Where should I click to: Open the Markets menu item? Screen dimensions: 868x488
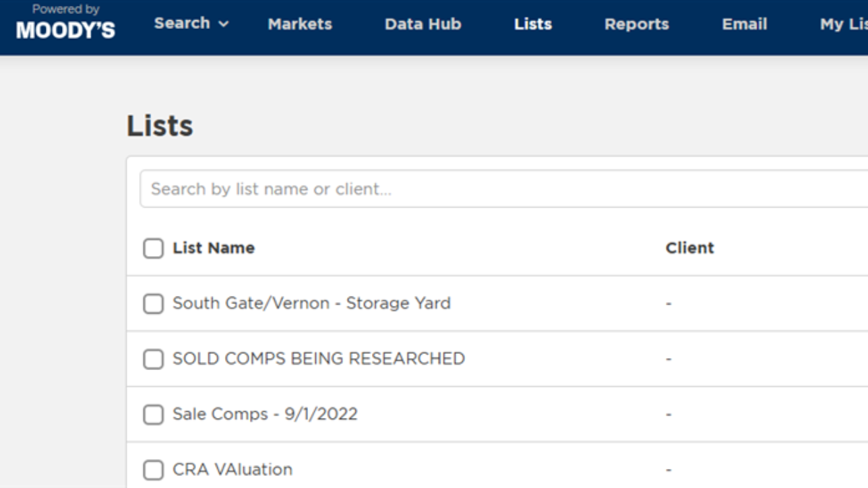tap(300, 24)
